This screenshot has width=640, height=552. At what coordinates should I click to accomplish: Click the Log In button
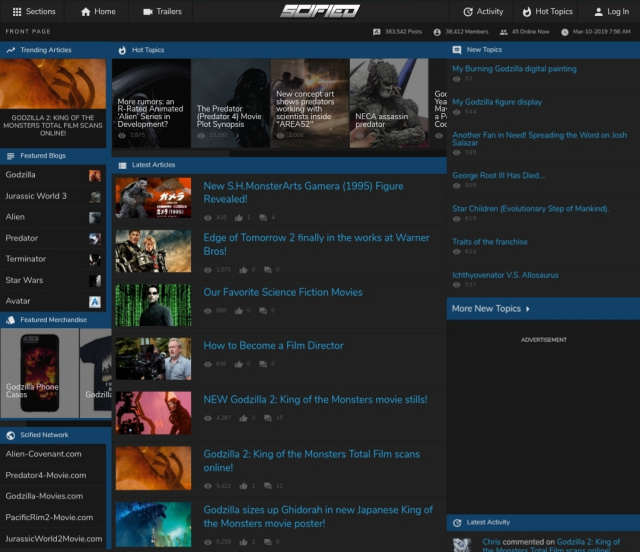611,11
